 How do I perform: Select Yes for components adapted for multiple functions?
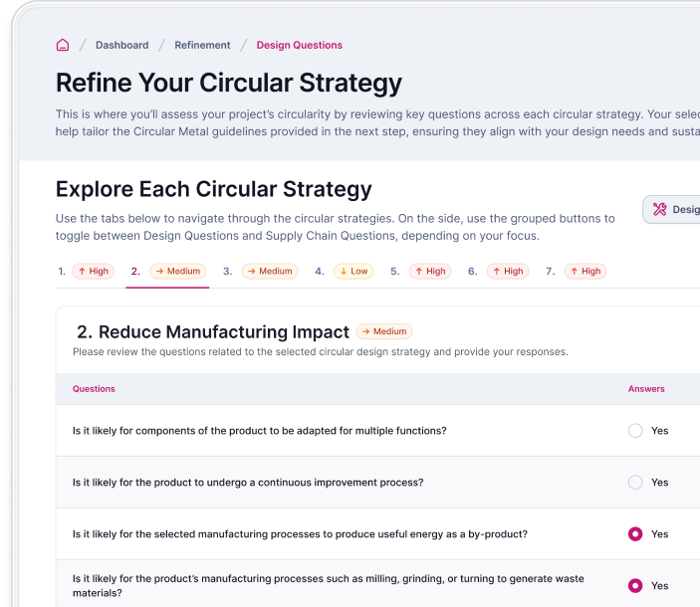(635, 431)
